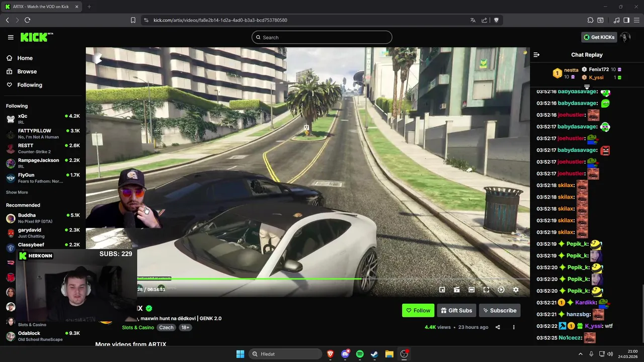The image size is (644, 362).
Task: Enter fullscreen video mode
Action: tap(486, 290)
